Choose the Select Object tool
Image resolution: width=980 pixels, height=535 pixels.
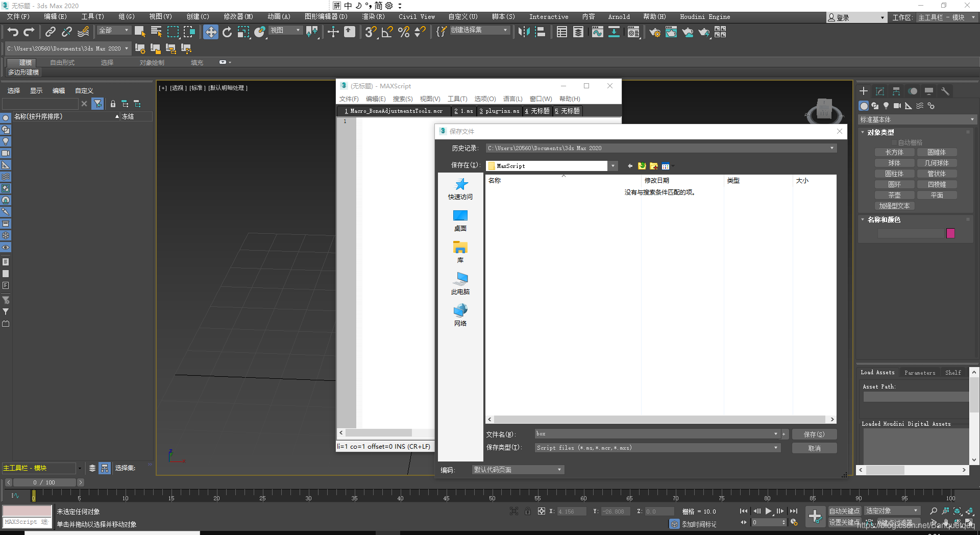click(x=140, y=32)
